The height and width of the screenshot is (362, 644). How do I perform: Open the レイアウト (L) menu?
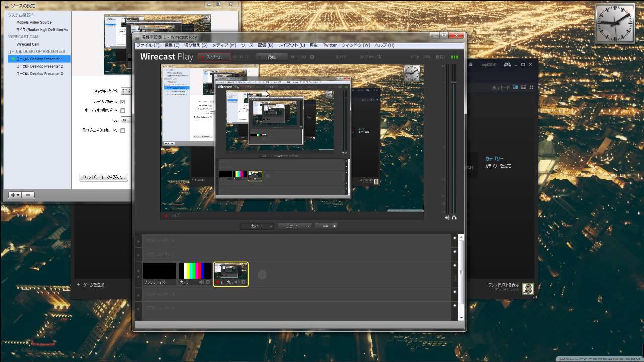point(292,45)
